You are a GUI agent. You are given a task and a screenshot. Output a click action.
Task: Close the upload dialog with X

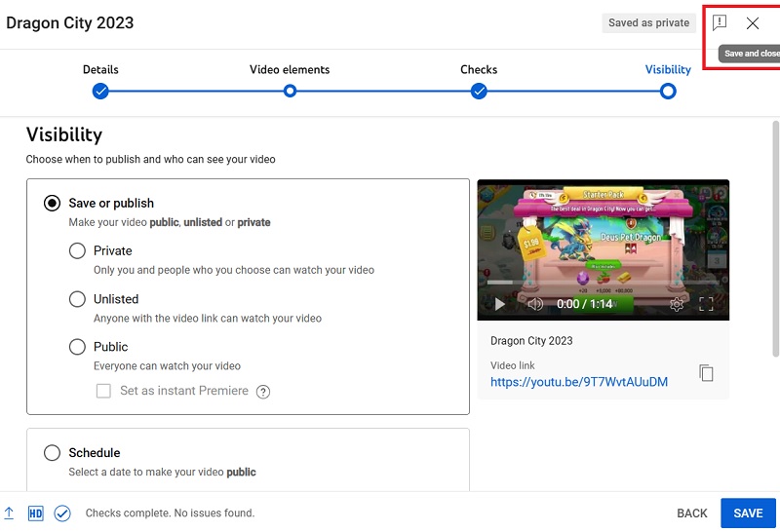pos(753,22)
